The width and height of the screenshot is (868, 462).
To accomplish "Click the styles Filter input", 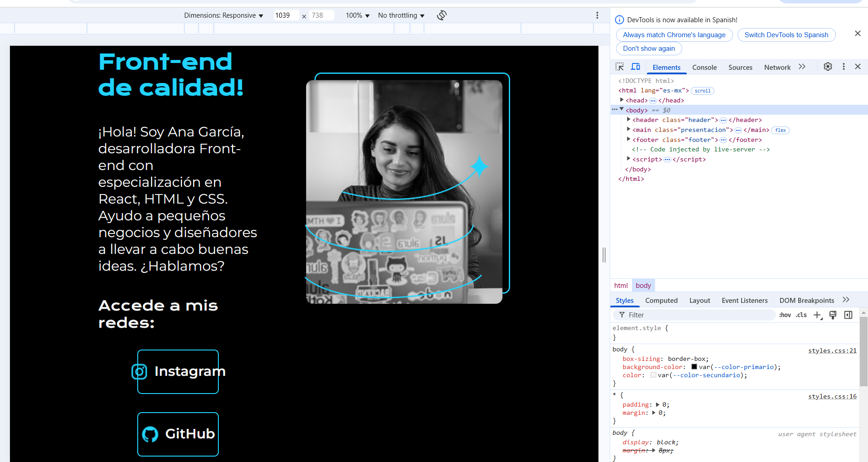I will 694,315.
